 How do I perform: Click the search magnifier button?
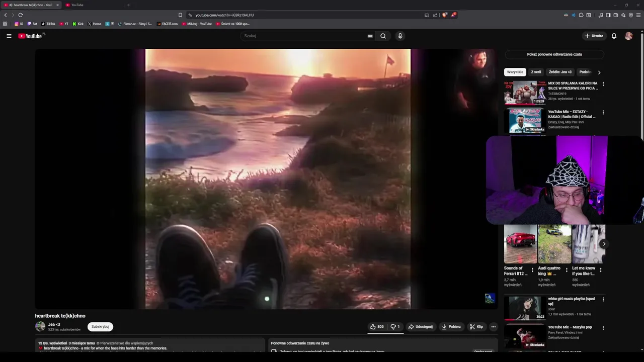point(383,36)
